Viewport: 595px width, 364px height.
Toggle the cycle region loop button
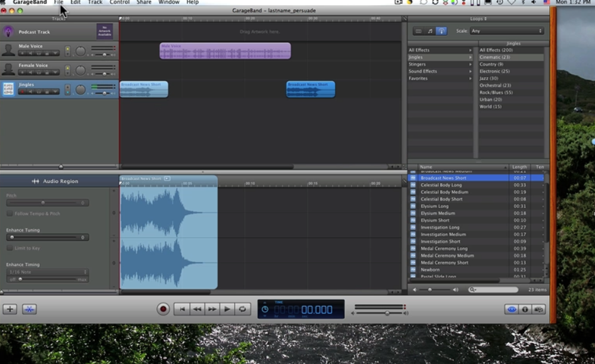tap(243, 309)
